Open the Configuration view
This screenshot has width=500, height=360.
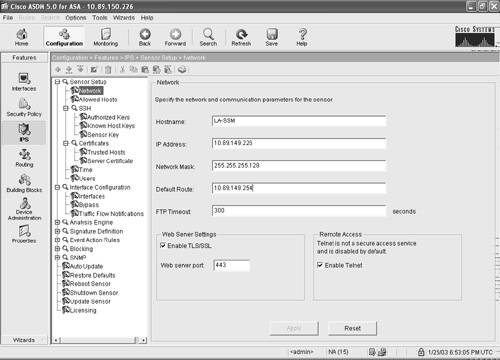click(64, 37)
